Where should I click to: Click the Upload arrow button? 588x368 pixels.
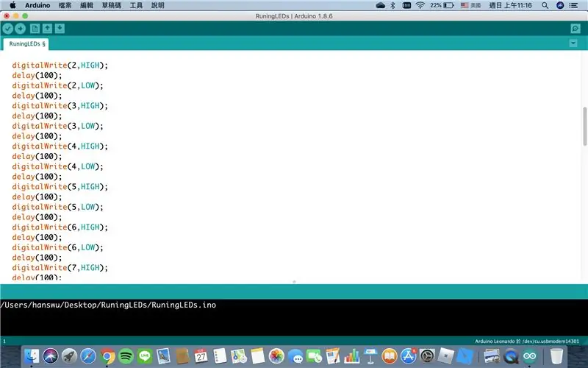coord(21,29)
